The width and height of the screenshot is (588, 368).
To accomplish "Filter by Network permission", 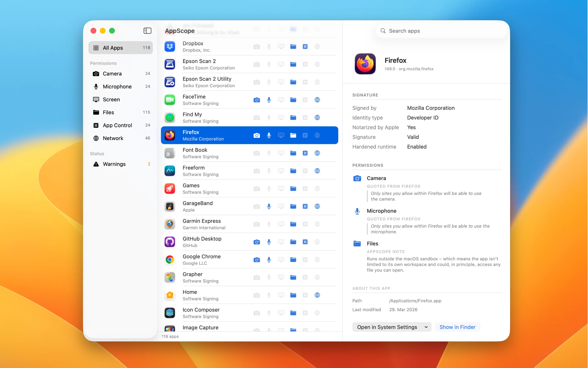I will (121, 138).
